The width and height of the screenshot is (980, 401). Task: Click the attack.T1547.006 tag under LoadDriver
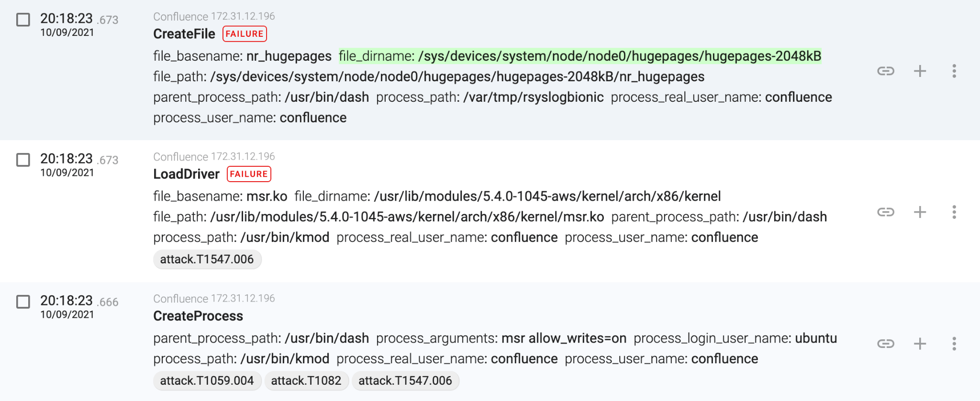click(x=207, y=259)
